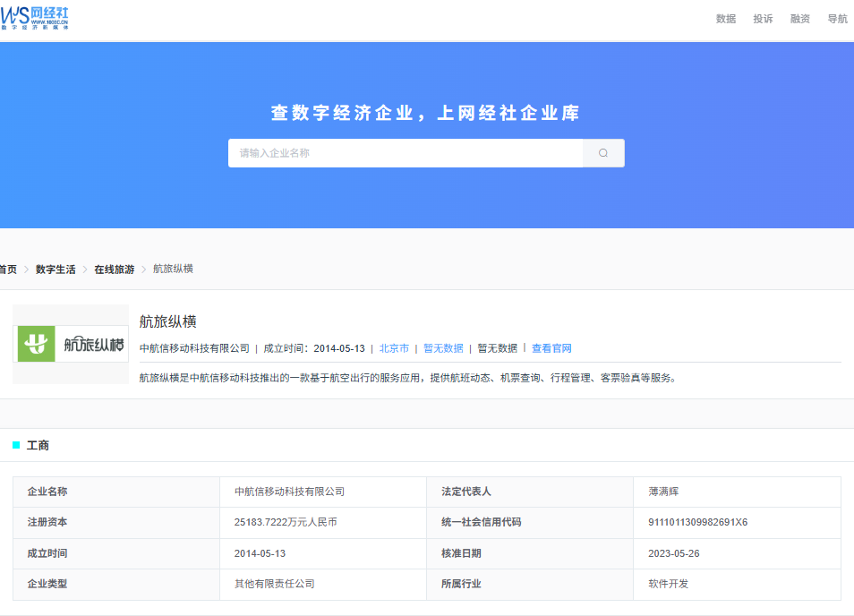Click the black 暂无数据 text

tap(497, 348)
